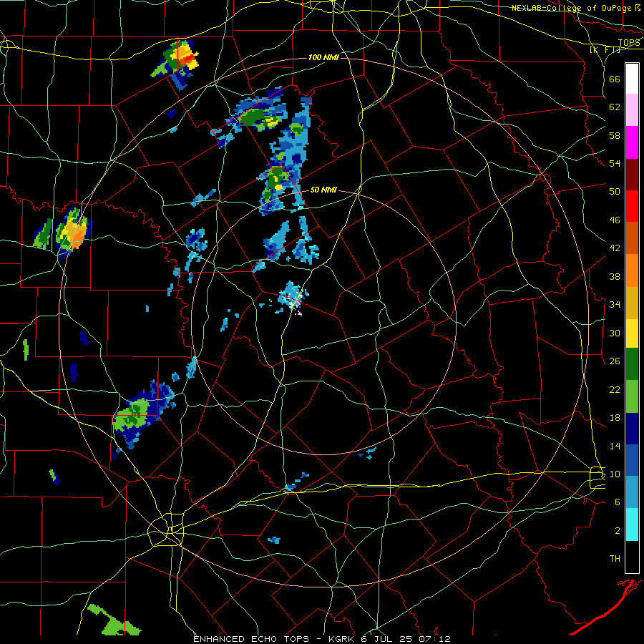Click the light green legend swatch

632,396
